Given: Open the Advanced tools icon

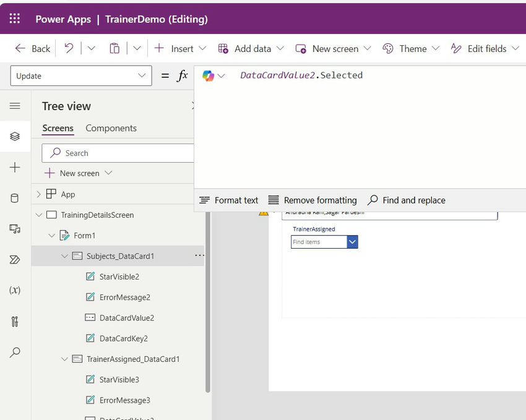Looking at the screenshot, I should coord(15,321).
